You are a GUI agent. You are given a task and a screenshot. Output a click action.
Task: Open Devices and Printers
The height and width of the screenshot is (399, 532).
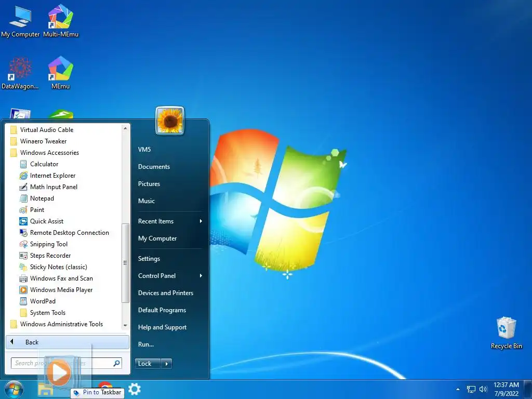tap(166, 293)
